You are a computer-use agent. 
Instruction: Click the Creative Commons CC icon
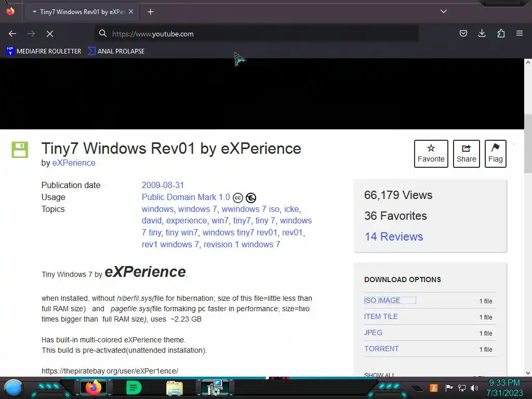[238, 197]
